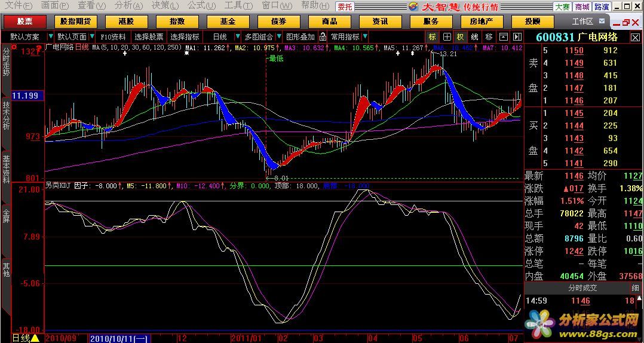Click the grid crosshair icon in the toolbar
Screen dimensions: 644x343
tap(447, 37)
